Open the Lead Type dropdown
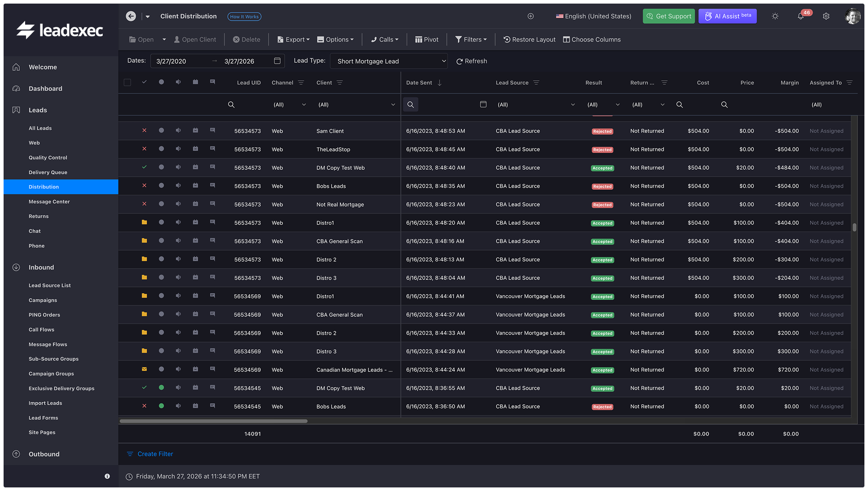Viewport: 868px width, 491px height. coord(389,61)
